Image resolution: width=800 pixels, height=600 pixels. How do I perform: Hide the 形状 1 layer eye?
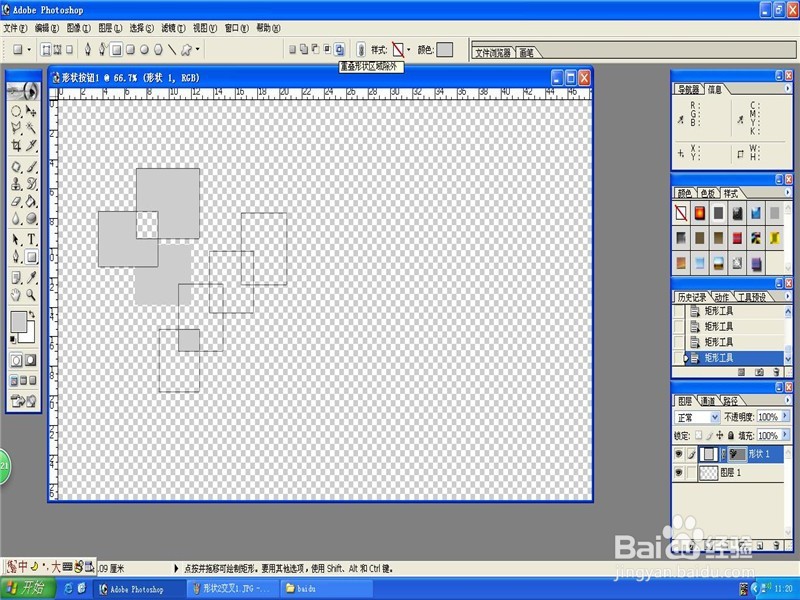pyautogui.click(x=679, y=454)
